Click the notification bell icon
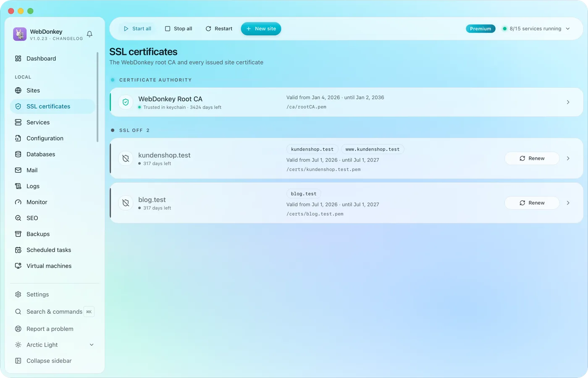The image size is (588, 378). (89, 34)
